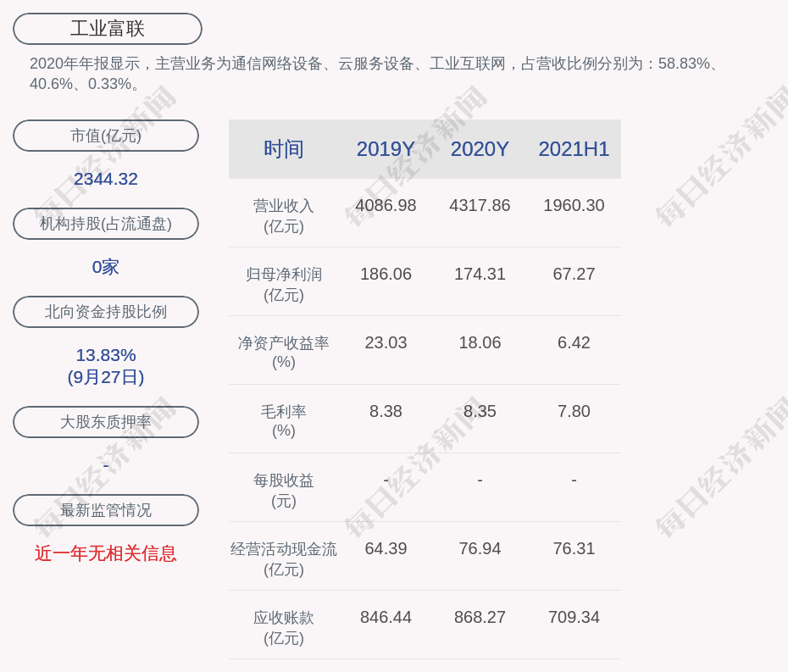Select the 市值(亿元) label pill
Image resolution: width=788 pixels, height=672 pixels.
click(x=106, y=136)
